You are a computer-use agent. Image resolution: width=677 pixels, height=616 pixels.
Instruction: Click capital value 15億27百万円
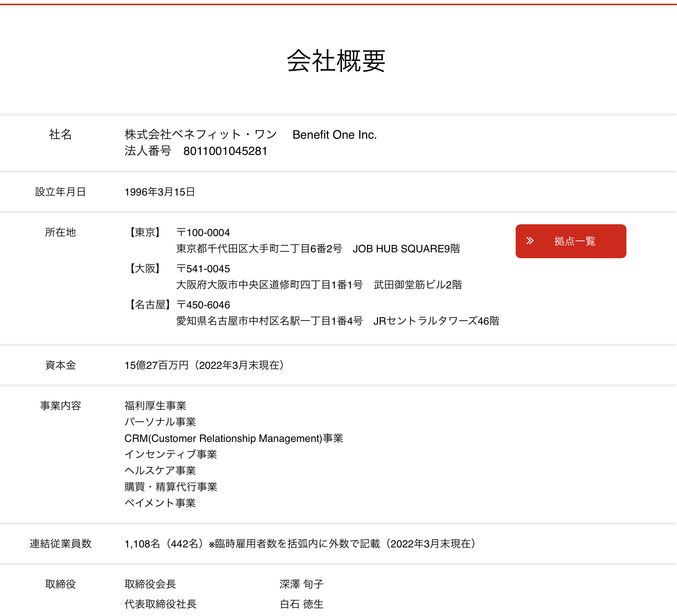pyautogui.click(x=157, y=366)
